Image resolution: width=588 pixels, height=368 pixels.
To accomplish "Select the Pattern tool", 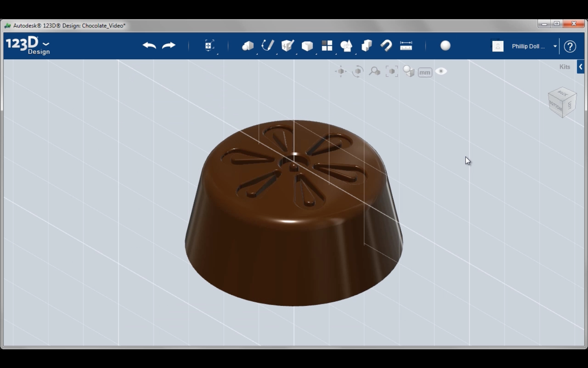I will coord(327,46).
